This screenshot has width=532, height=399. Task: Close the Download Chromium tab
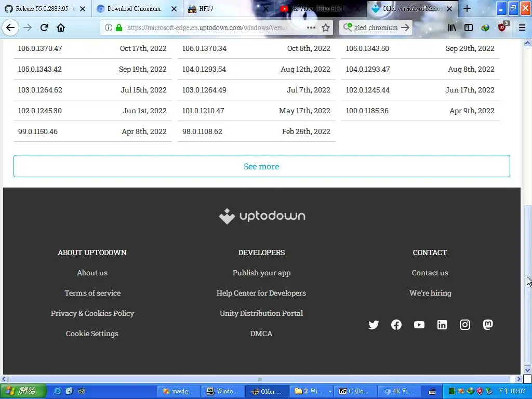point(174,9)
